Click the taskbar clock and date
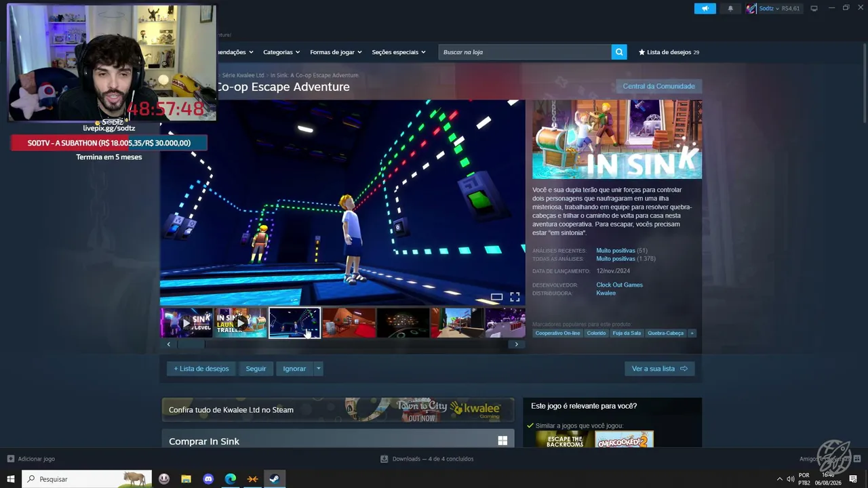The width and height of the screenshot is (868, 488). pyautogui.click(x=828, y=479)
